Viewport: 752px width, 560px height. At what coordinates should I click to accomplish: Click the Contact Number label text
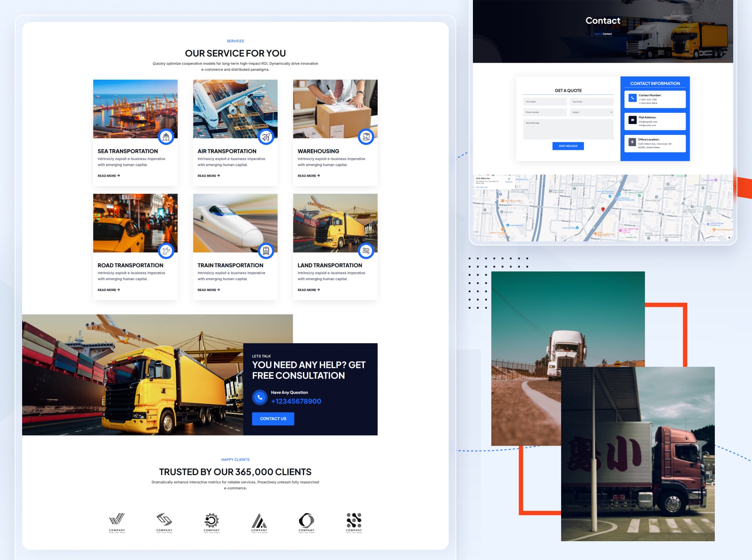650,95
